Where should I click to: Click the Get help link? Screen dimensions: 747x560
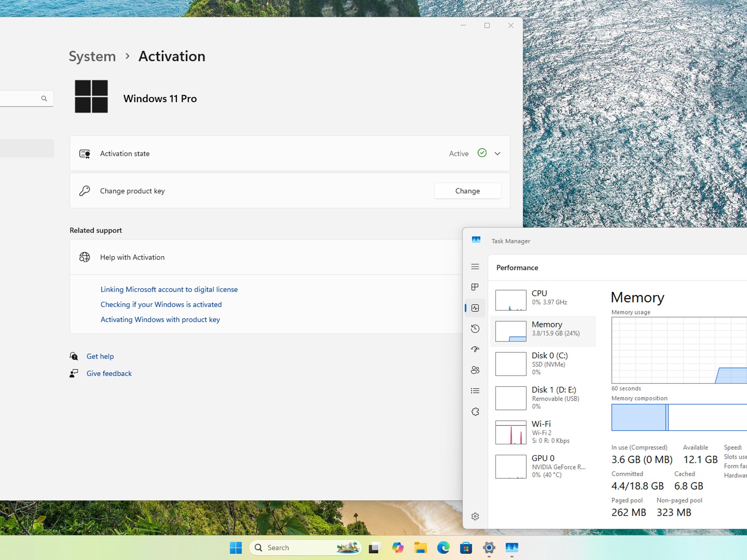pyautogui.click(x=100, y=356)
